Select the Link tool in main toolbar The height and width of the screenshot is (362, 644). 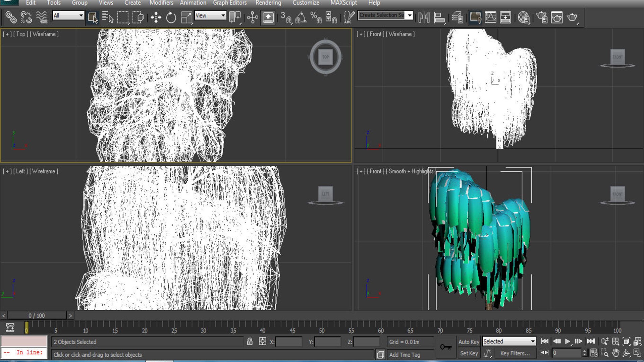pyautogui.click(x=11, y=17)
